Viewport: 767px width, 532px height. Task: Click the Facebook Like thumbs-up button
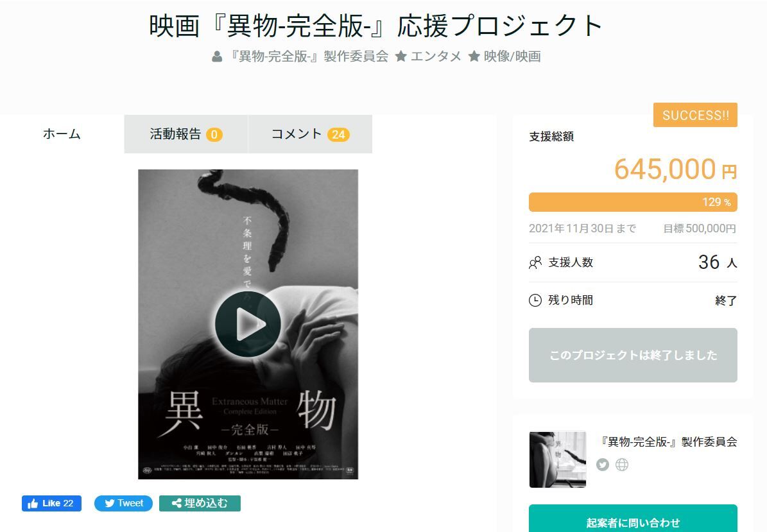tap(51, 503)
